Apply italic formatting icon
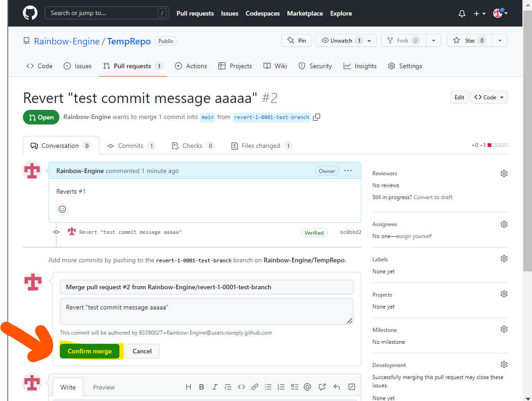 215,387
